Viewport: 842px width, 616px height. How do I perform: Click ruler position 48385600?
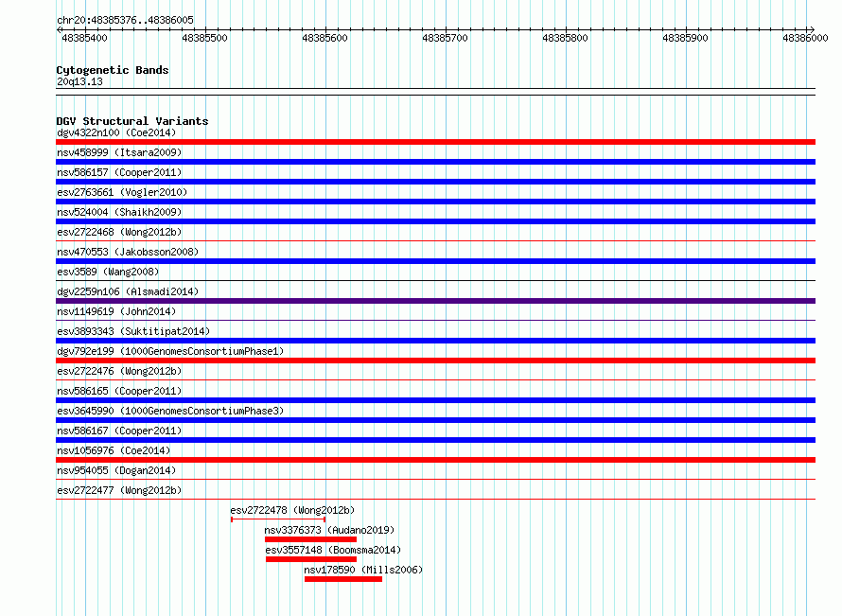[325, 38]
